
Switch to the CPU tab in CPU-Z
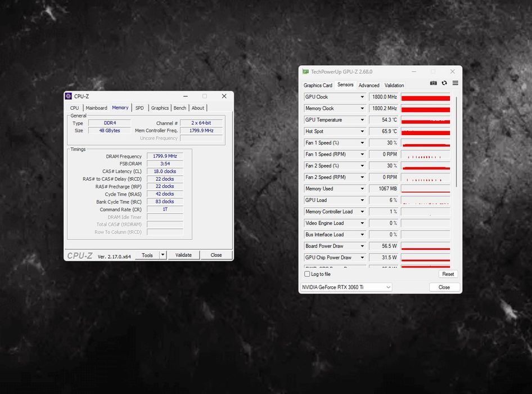tap(75, 108)
